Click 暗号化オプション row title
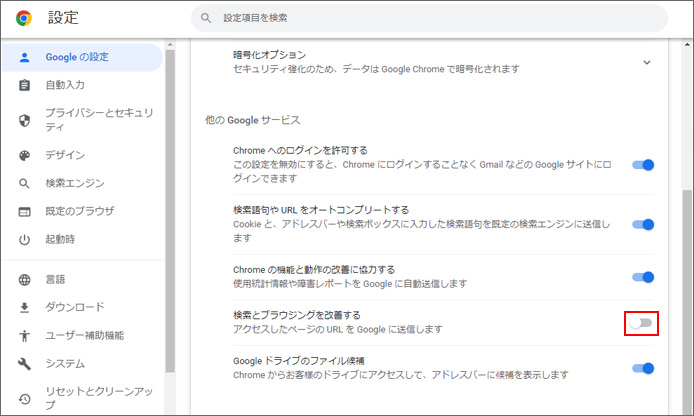Viewport: 694px width, 416px height. (269, 55)
